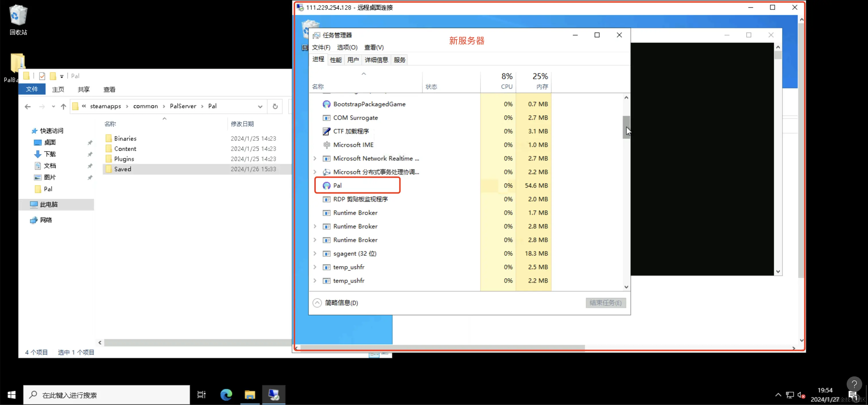Collapse Task Manager via 简略信息 toggle
This screenshot has height=405, width=868.
(335, 303)
